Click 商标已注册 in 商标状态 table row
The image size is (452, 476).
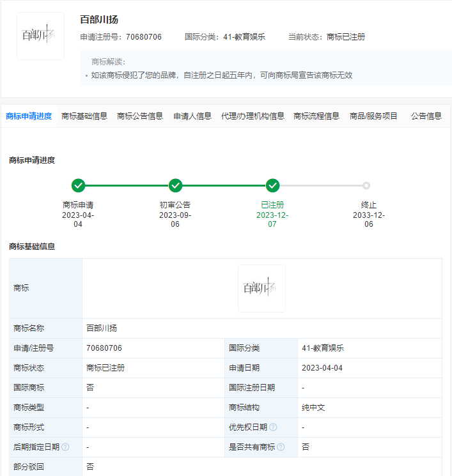pyautogui.click(x=105, y=368)
